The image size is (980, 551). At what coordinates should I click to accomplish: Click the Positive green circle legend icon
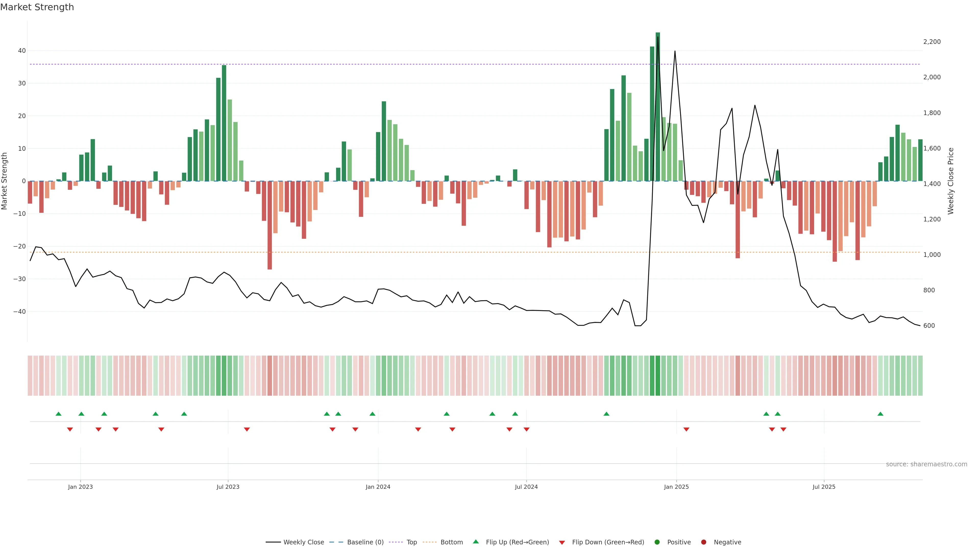point(657,542)
